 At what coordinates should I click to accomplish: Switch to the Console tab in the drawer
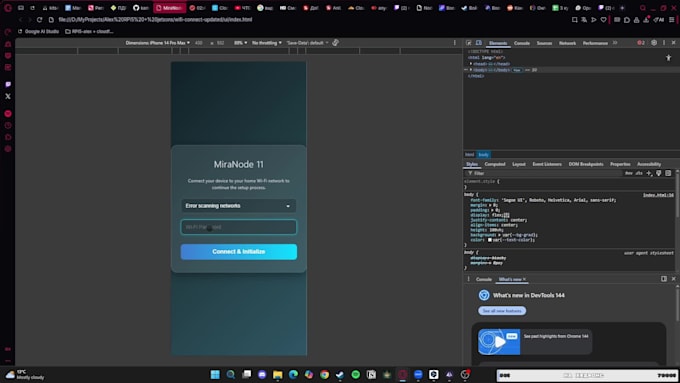pyautogui.click(x=484, y=279)
